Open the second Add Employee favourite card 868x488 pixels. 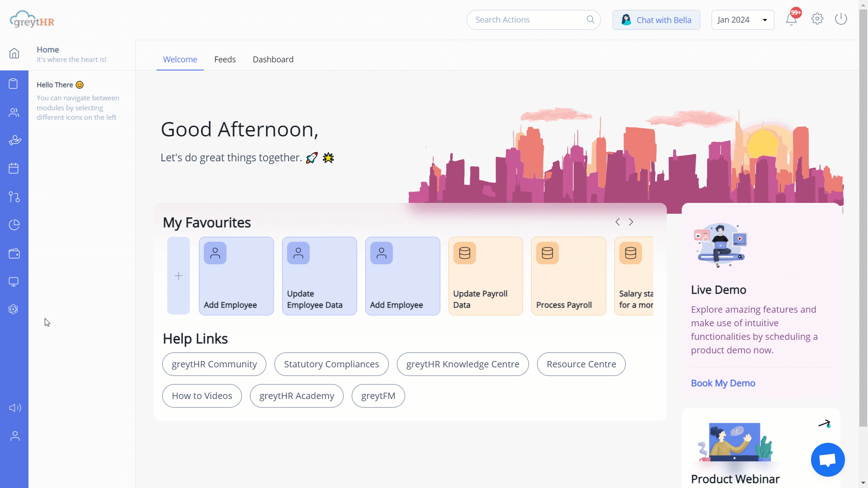point(403,276)
